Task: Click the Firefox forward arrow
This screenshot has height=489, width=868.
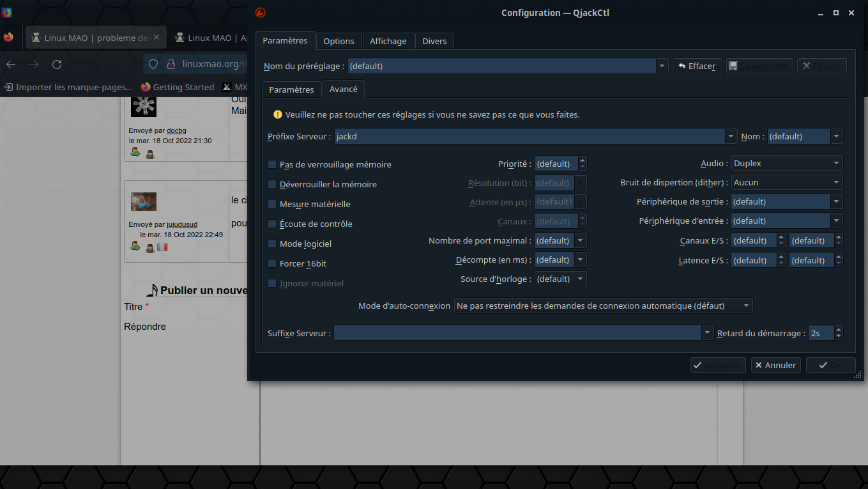Action: click(x=34, y=64)
